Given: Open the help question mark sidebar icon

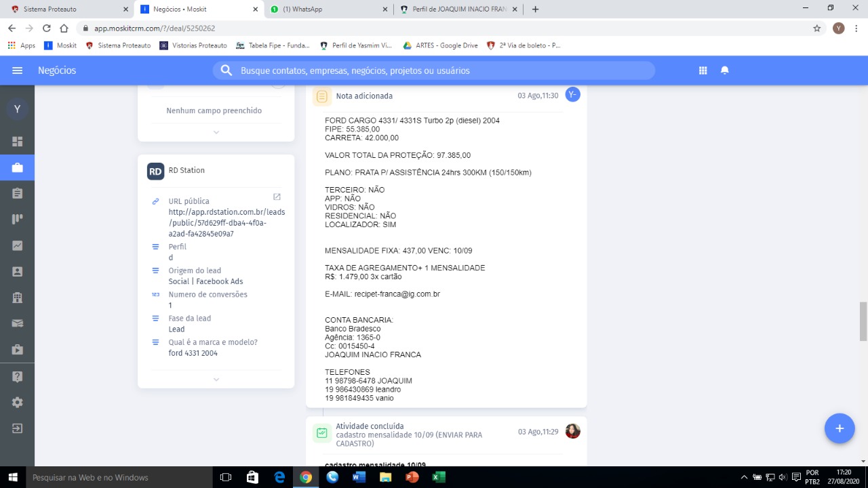Looking at the screenshot, I should pos(17,376).
